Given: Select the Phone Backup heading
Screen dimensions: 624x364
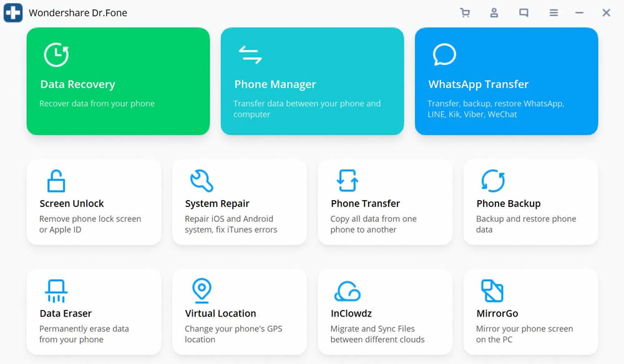Looking at the screenshot, I should pos(509,204).
